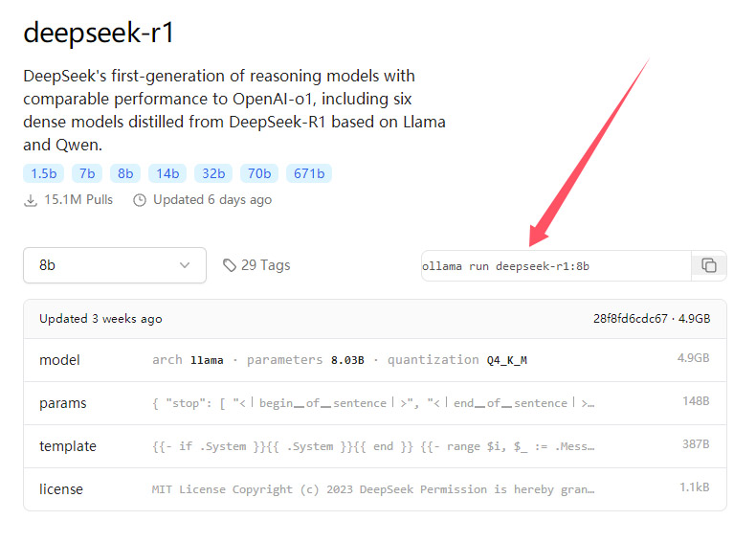The width and height of the screenshot is (756, 543).
Task: Open the model file row
Action: pos(374,360)
